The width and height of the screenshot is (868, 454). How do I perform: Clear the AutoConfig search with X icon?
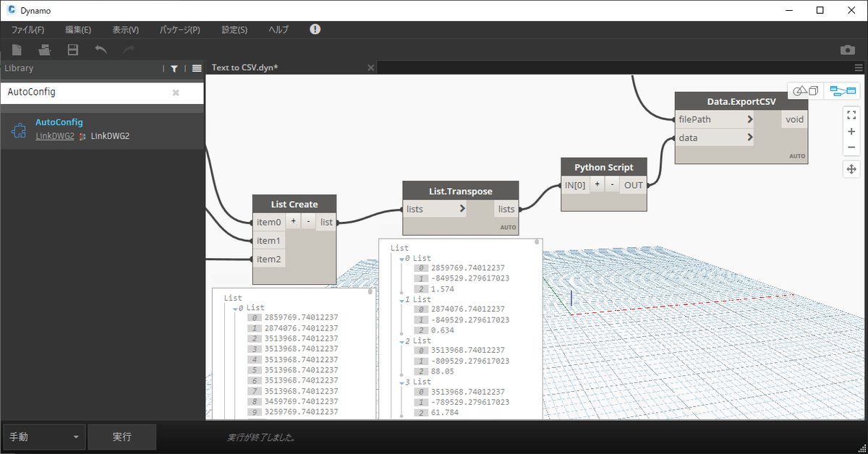point(175,93)
